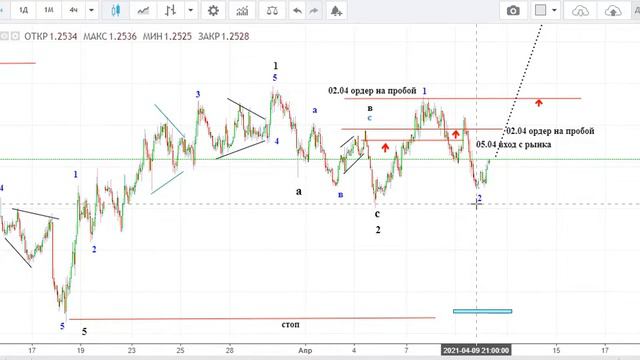
Task: Click the second small square icon before ОТКР
Action: coord(15,36)
